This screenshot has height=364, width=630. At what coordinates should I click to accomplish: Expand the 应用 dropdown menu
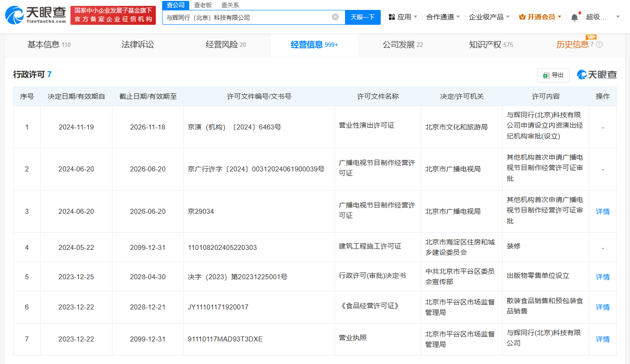(x=403, y=17)
